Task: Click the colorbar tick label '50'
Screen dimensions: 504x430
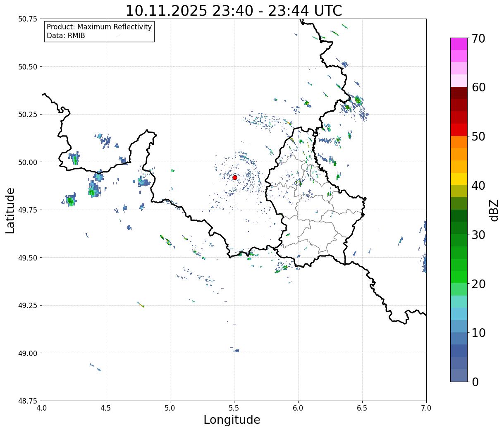Action: pos(478,136)
